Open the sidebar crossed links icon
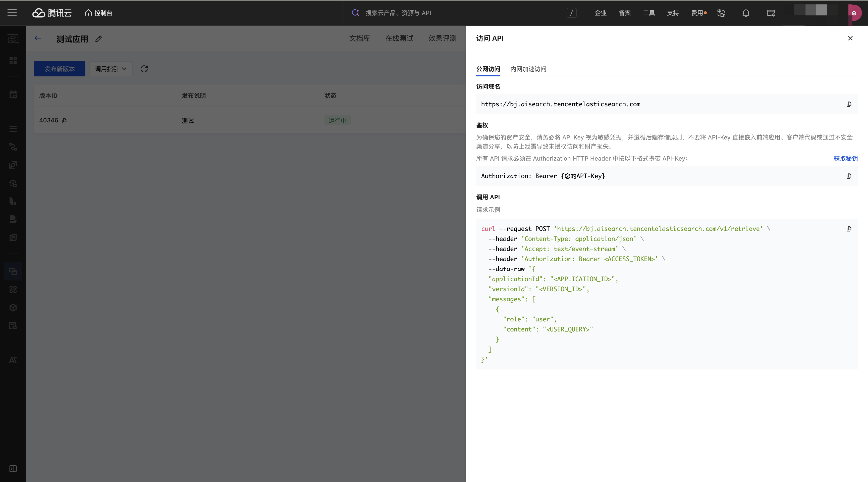This screenshot has height=482, width=868. pyautogui.click(x=13, y=290)
